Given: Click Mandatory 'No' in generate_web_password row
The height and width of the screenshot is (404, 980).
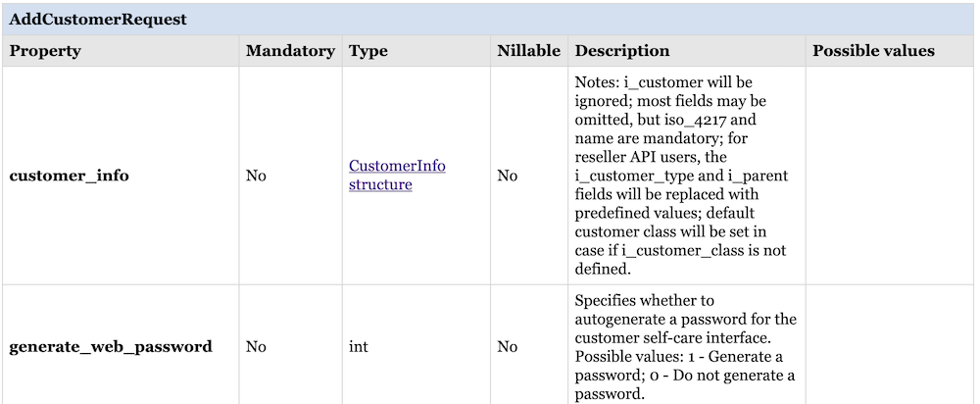Looking at the screenshot, I should (256, 347).
